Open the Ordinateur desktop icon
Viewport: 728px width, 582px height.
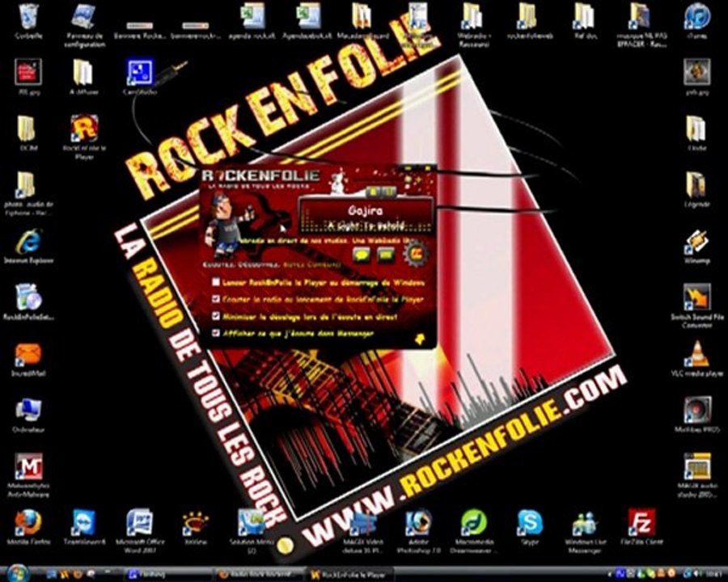click(x=28, y=415)
